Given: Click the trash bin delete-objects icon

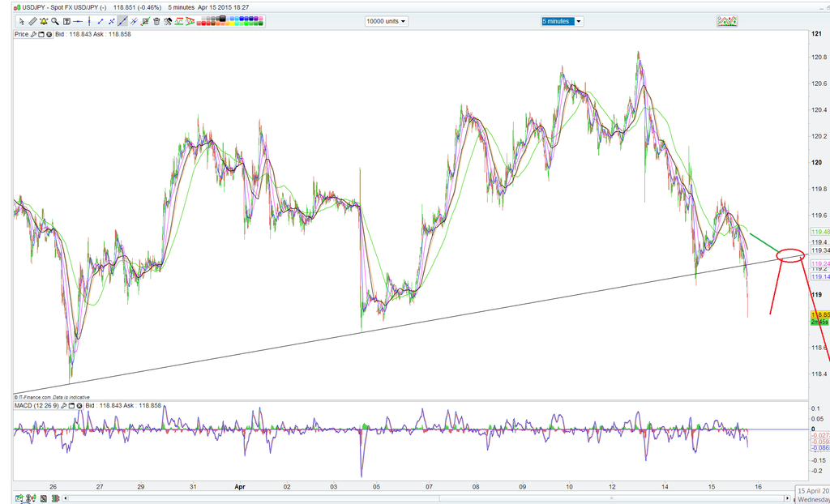Looking at the screenshot, I should (156, 21).
